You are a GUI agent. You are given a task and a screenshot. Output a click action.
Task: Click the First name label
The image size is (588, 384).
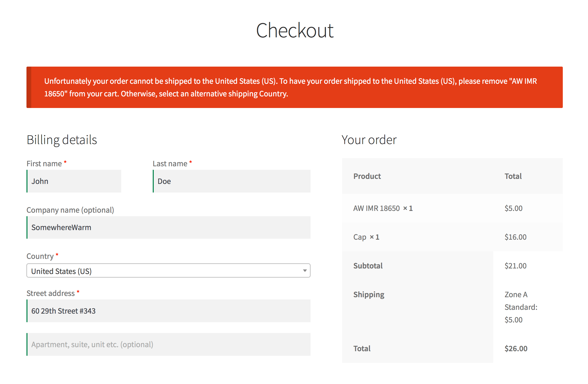pyautogui.click(x=44, y=163)
